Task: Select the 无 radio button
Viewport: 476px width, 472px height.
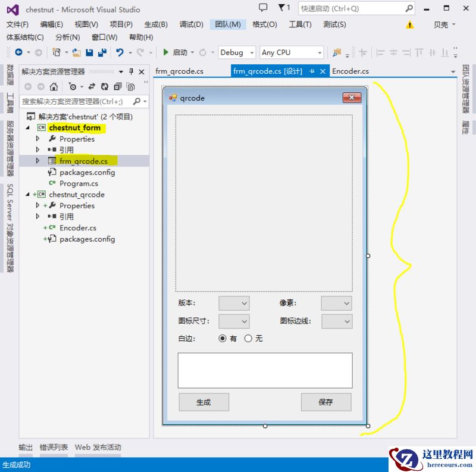Action: click(x=249, y=338)
